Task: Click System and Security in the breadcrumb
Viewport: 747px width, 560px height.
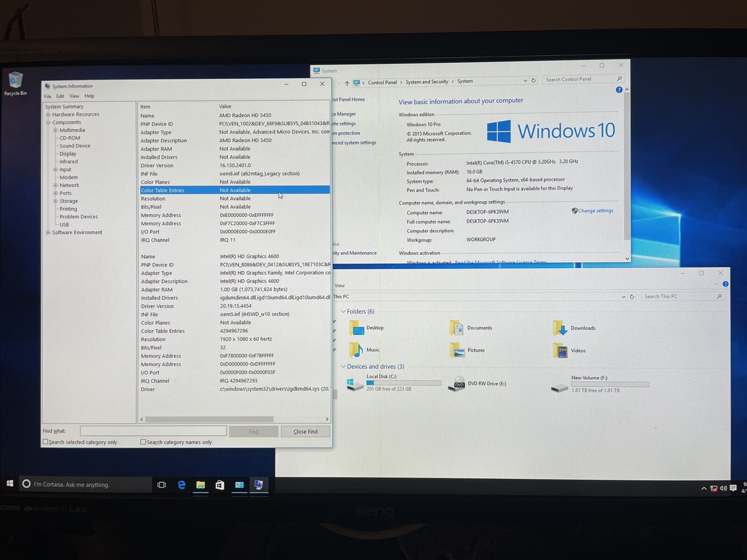Action: (427, 82)
